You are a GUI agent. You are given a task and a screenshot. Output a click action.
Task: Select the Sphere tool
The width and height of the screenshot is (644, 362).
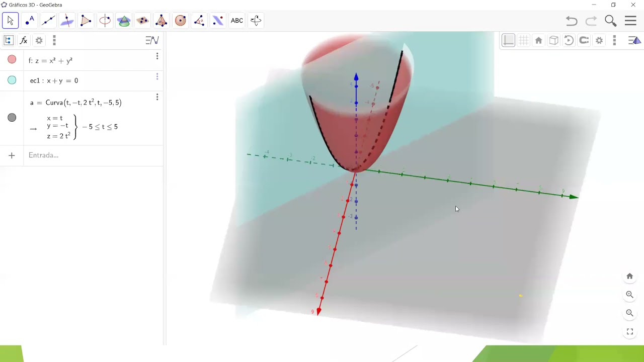(180, 20)
